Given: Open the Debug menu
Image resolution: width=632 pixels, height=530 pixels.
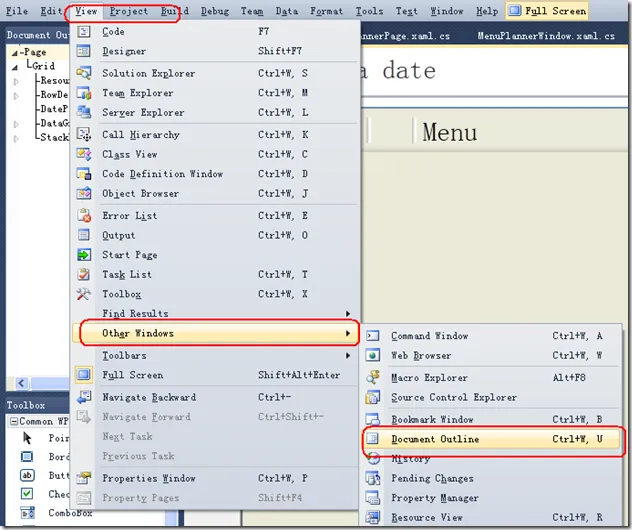Looking at the screenshot, I should click(215, 11).
